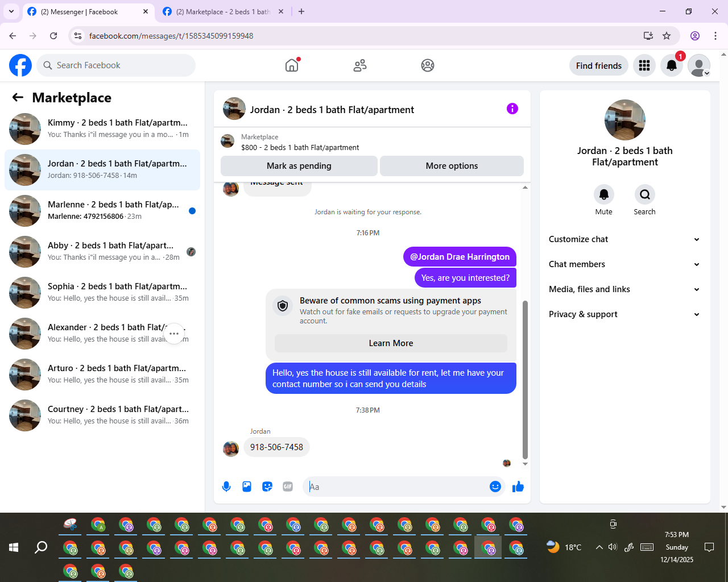Screen dimensions: 728x582
Task: Open Kimmy's conversation in the list
Action: [102, 129]
